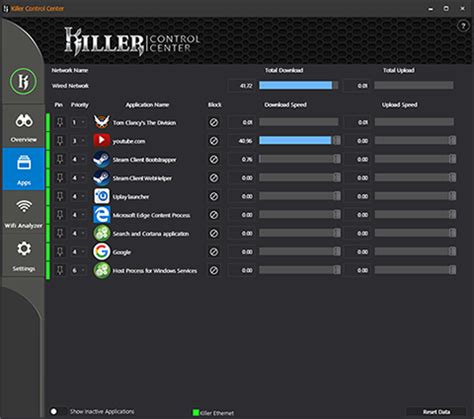Pin Host Process for Windows Services
The width and height of the screenshot is (474, 419).
pyautogui.click(x=60, y=270)
